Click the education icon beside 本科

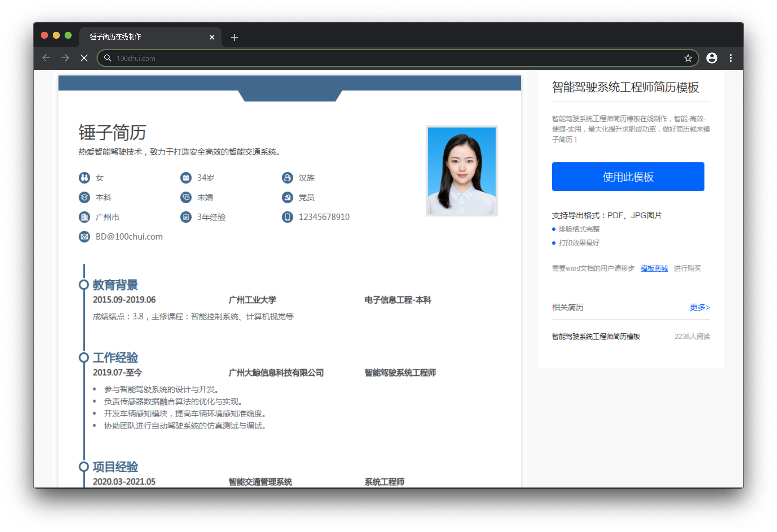(x=84, y=197)
